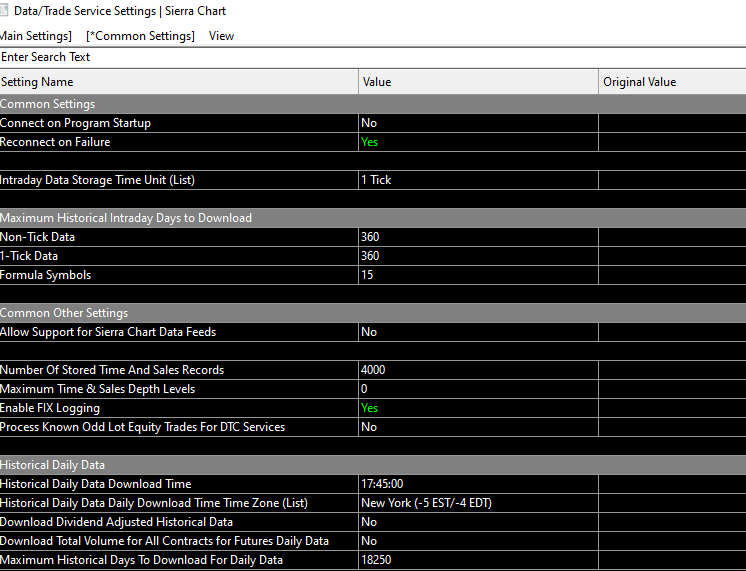Open the Main Settings menu

(x=36, y=36)
